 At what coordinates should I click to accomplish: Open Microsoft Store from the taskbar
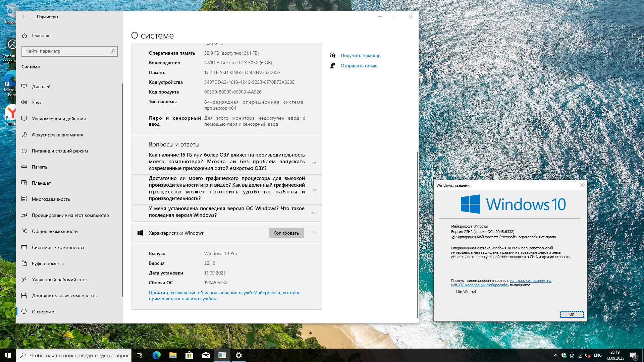[x=189, y=355]
